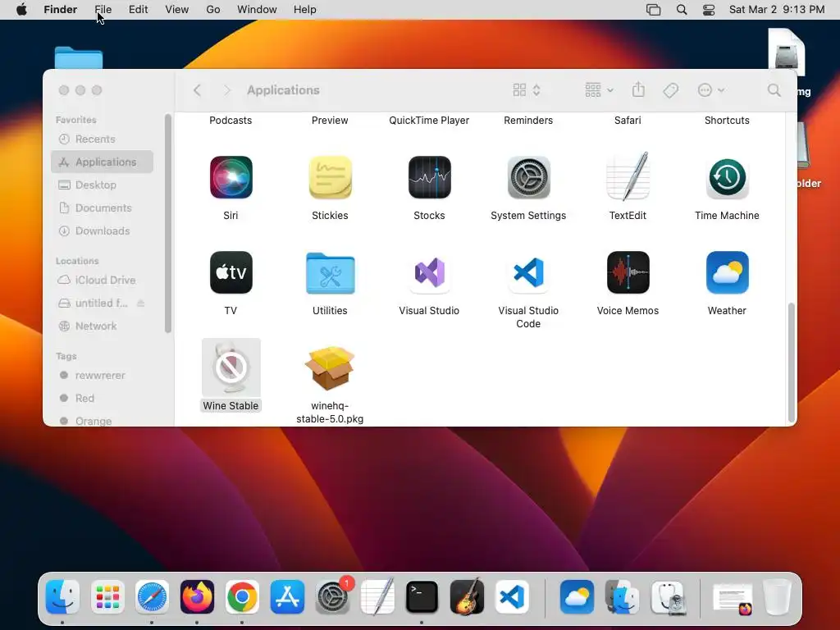The height and width of the screenshot is (630, 840).
Task: Open Migration Assistant from the Dock
Action: point(622,597)
